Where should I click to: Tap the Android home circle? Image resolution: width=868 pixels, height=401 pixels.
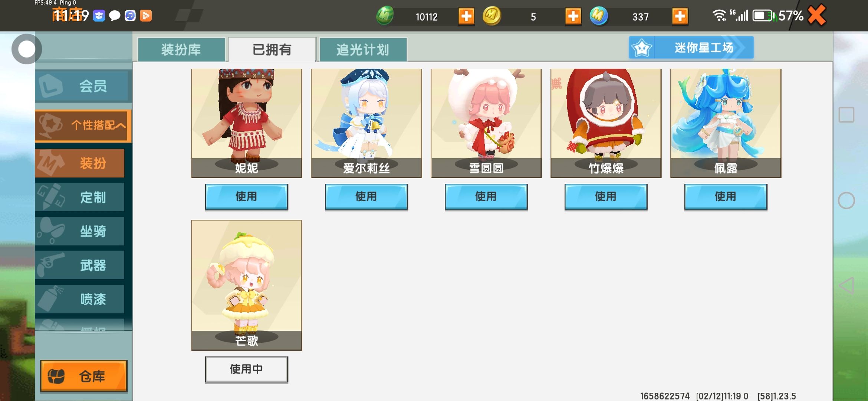click(846, 200)
